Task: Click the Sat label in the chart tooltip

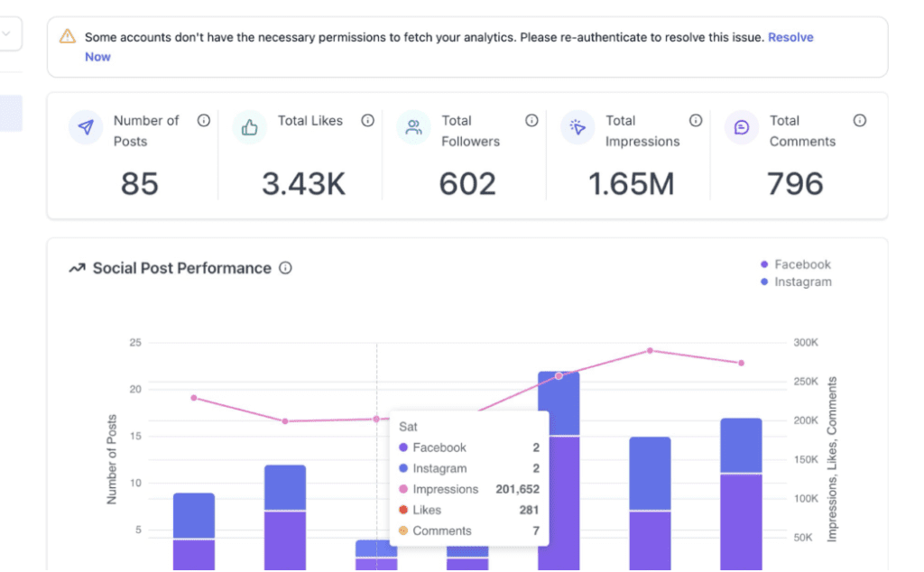Action: click(408, 427)
